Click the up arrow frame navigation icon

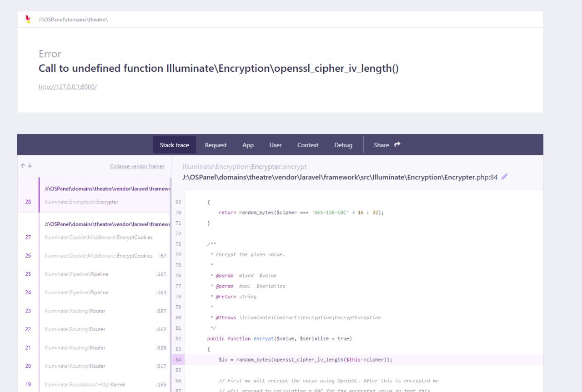23,166
